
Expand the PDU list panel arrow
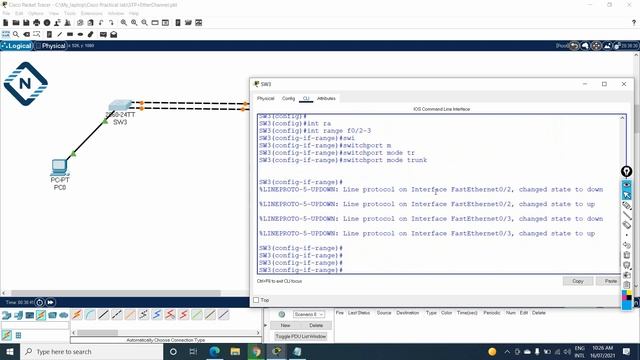click(266, 325)
